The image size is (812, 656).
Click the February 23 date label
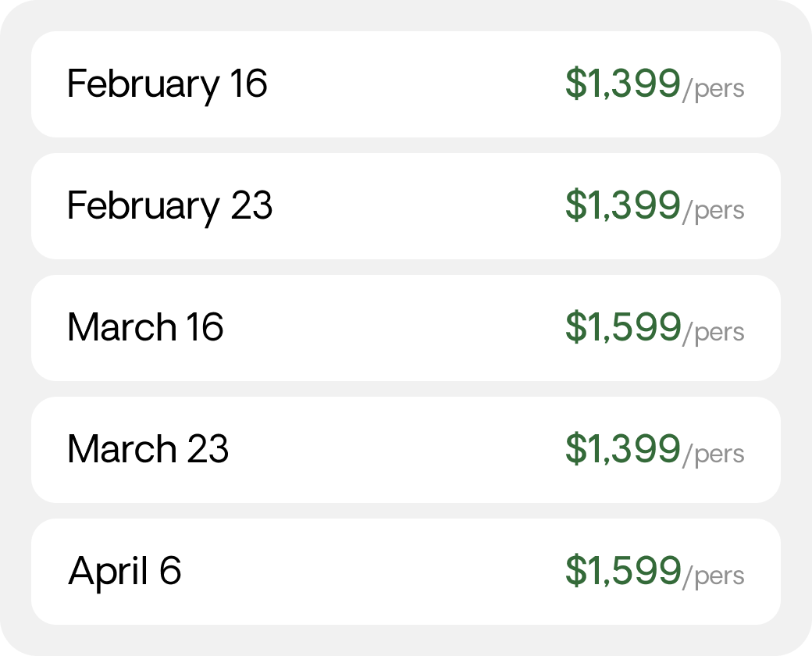click(170, 208)
